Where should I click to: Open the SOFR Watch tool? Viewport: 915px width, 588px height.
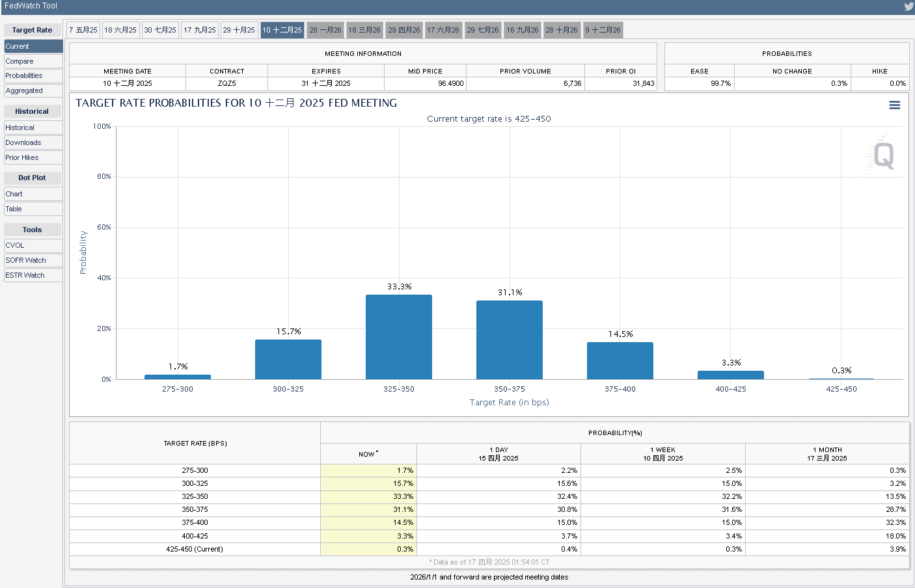(33, 260)
